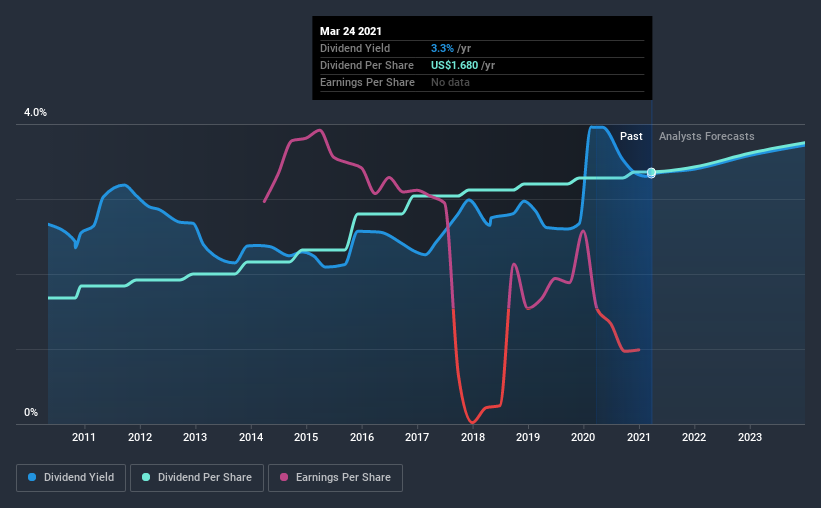
Task: Click the teal Dividend Per Share legend dot
Action: [146, 477]
